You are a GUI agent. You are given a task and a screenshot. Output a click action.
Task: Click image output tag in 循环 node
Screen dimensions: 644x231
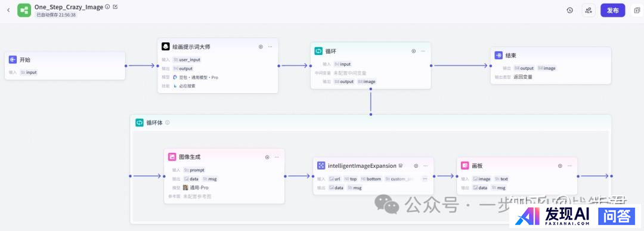coord(366,81)
